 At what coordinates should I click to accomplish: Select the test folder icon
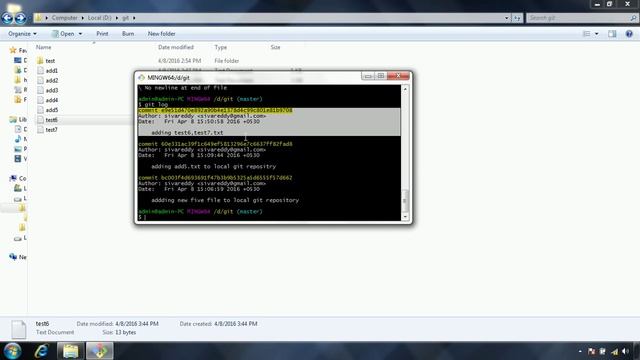(40, 60)
